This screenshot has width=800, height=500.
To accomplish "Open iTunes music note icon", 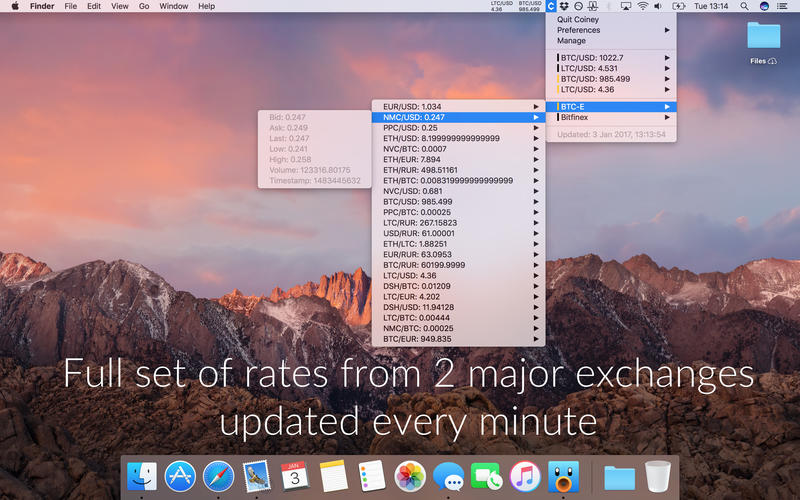I will pyautogui.click(x=525, y=476).
